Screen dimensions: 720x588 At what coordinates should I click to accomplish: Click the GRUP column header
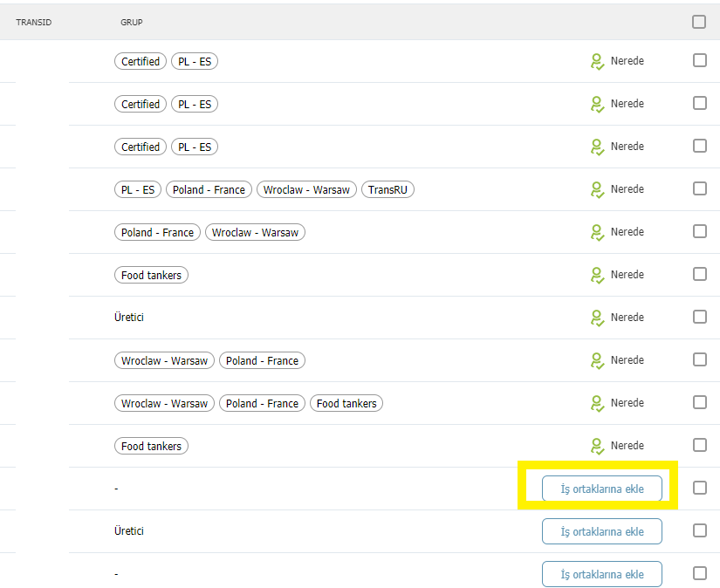click(x=131, y=22)
